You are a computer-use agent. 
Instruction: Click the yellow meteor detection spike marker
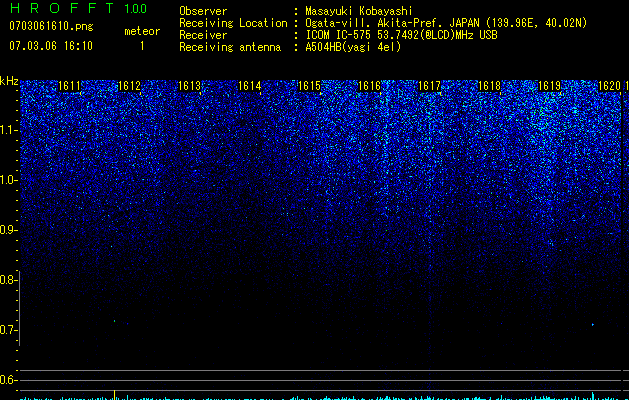click(x=115, y=395)
